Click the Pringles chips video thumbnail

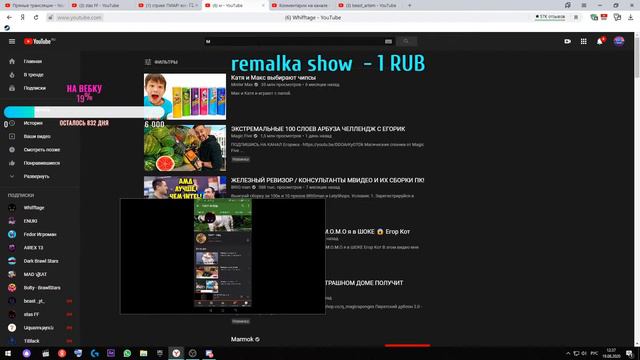pos(185,96)
